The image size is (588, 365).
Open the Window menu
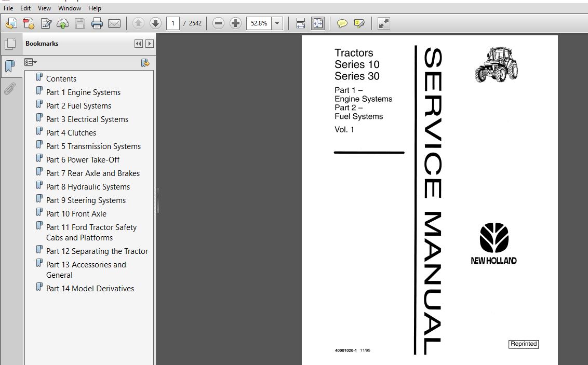[x=70, y=8]
